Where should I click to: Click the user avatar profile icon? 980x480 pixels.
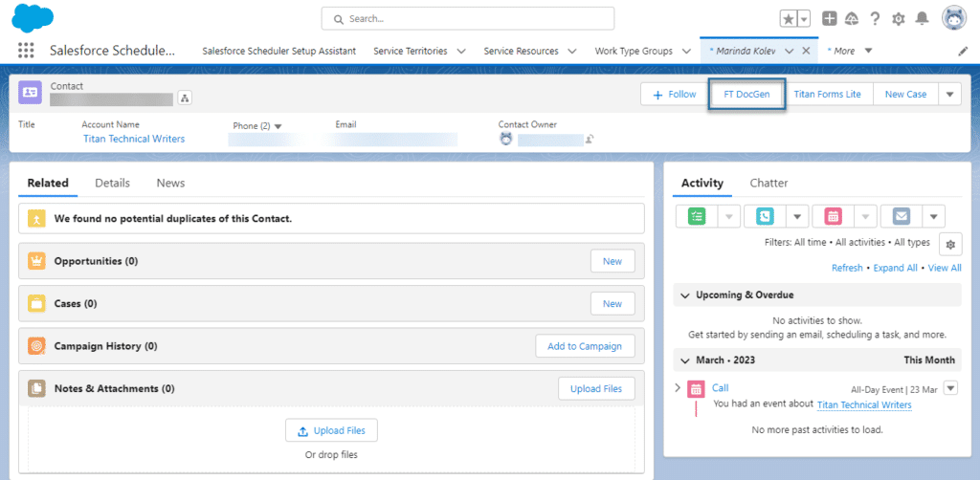point(953,18)
